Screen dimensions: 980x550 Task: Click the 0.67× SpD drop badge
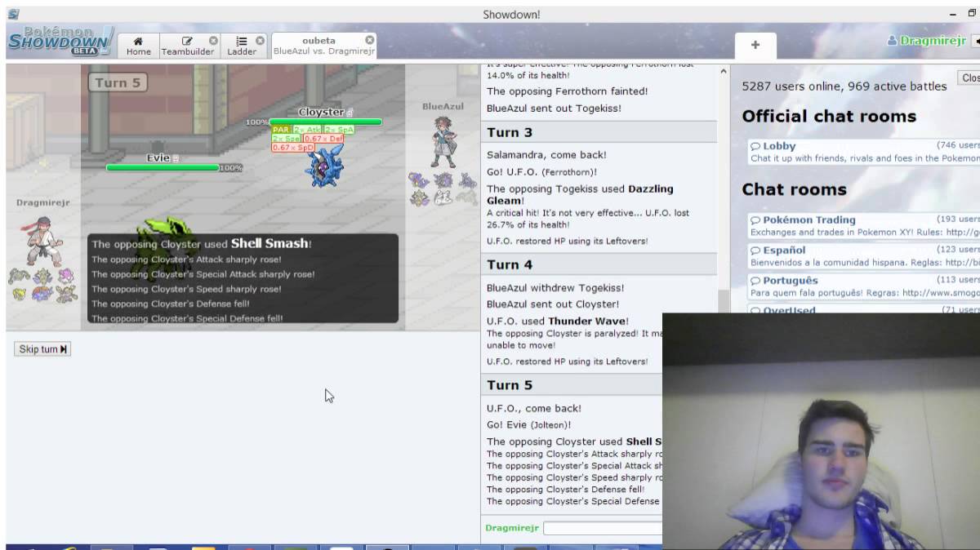point(292,148)
